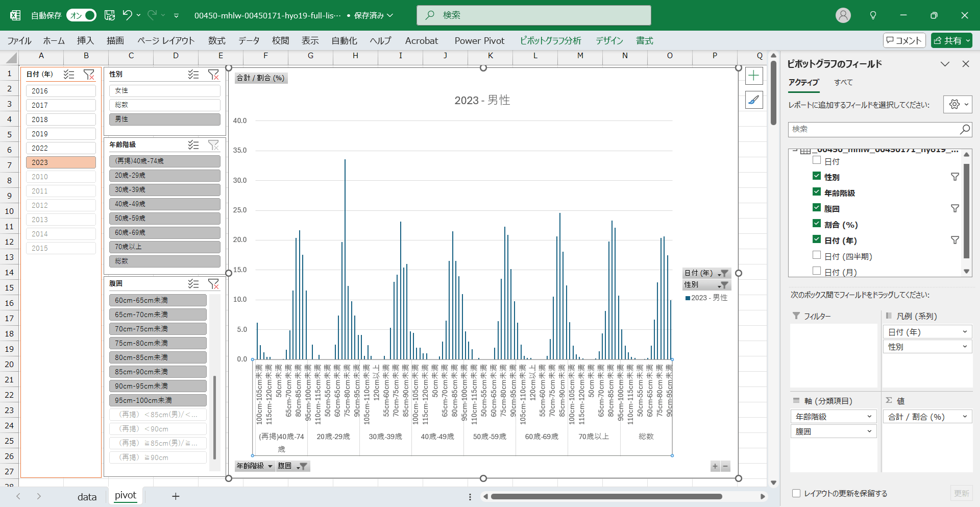Close the pivot chart fields pane
980x507 pixels.
tap(965, 64)
